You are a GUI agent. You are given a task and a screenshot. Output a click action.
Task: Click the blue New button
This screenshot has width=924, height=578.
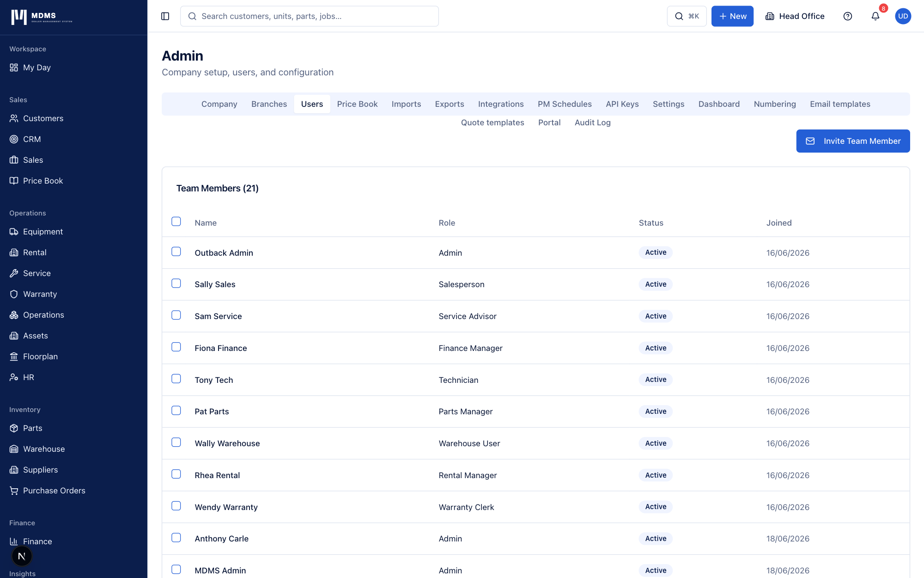pyautogui.click(x=732, y=16)
